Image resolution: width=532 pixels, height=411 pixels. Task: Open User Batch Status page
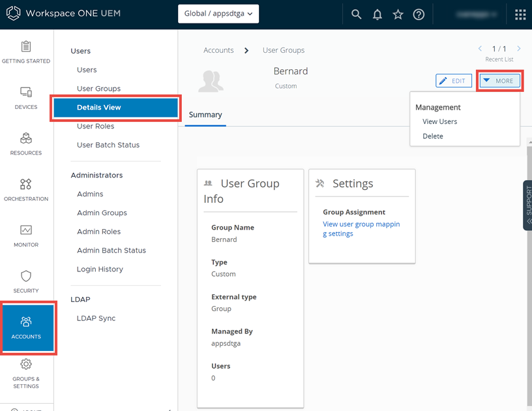pos(108,145)
